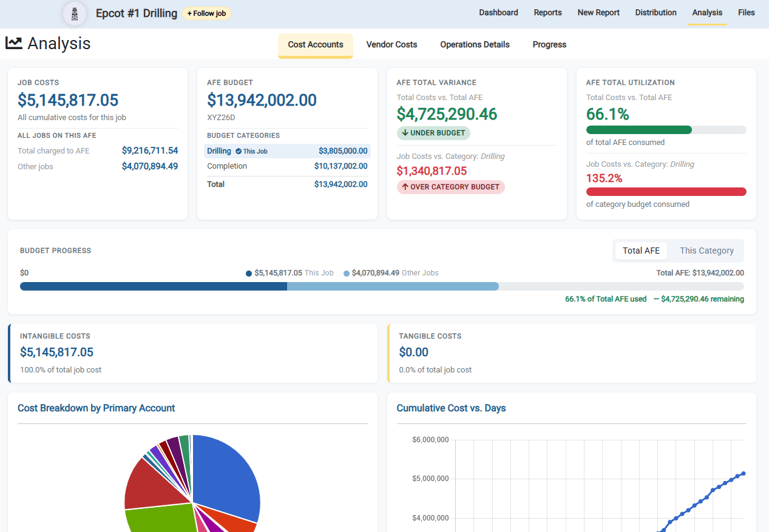Viewport: 769px width, 532px height.
Task: Click the 66.1% of Total AFE used text
Action: (606, 299)
